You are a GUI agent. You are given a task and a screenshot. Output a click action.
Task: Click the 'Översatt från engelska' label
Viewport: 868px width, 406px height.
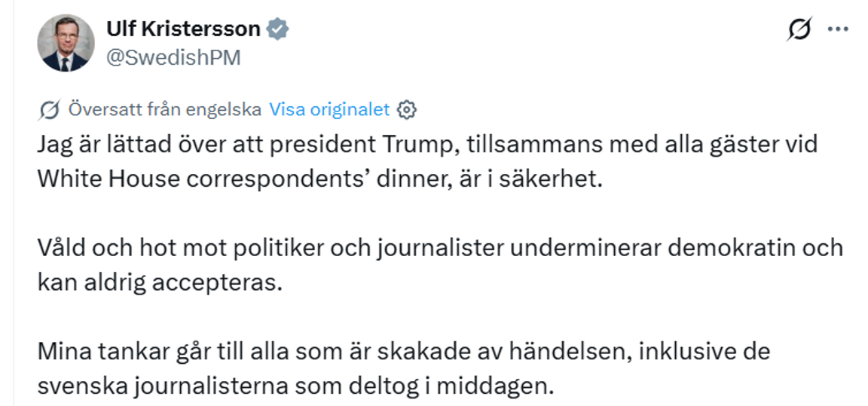[x=164, y=110]
